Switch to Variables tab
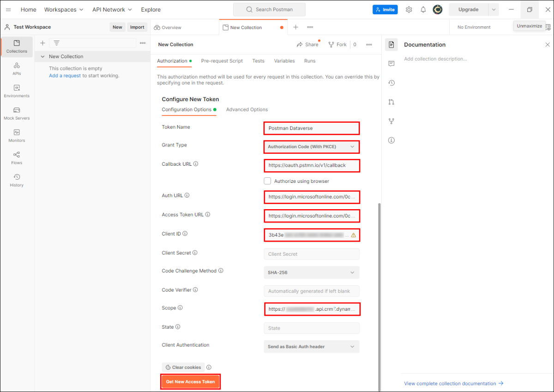This screenshot has width=554, height=392. tap(284, 61)
